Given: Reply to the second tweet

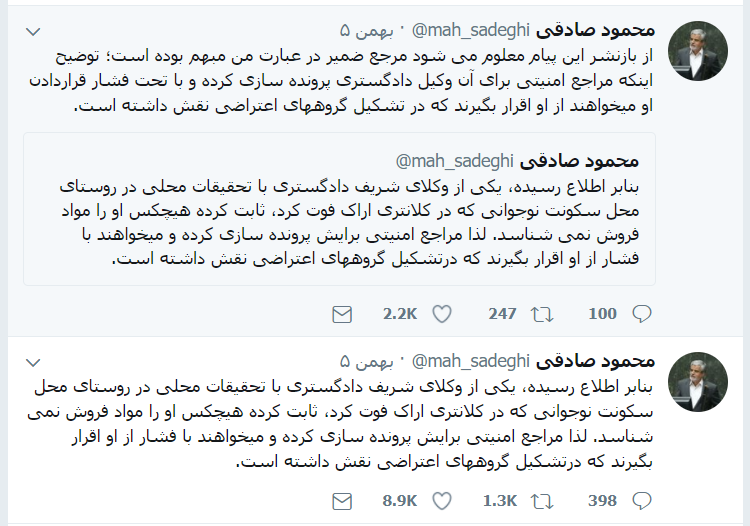Looking at the screenshot, I should click(x=642, y=499).
